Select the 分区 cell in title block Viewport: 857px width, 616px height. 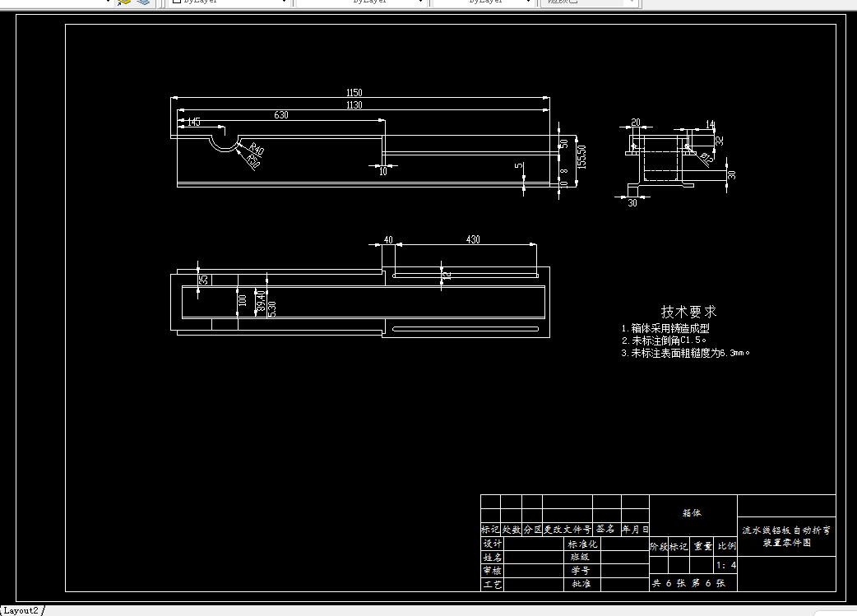coord(532,530)
